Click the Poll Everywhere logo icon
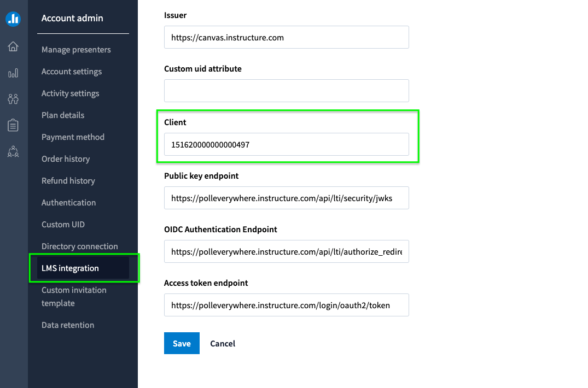Image resolution: width=588 pixels, height=388 pixels. [x=13, y=19]
